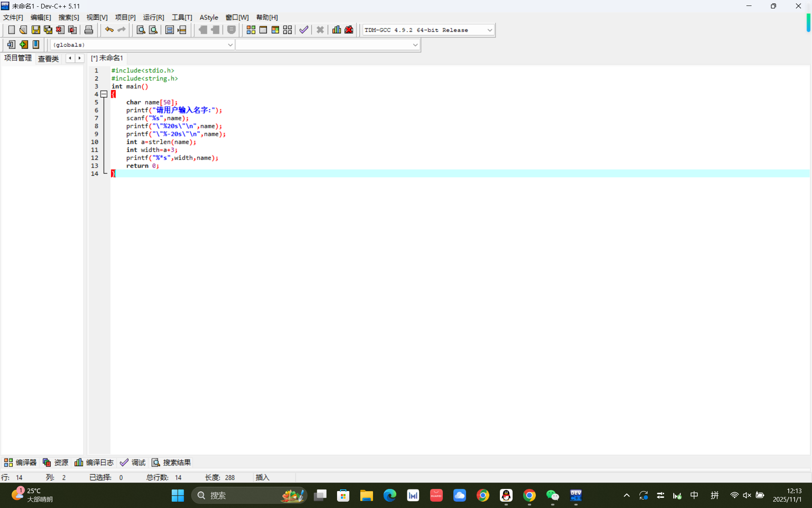Click the Rebuild All grid icon
The height and width of the screenshot is (508, 812).
click(x=288, y=30)
